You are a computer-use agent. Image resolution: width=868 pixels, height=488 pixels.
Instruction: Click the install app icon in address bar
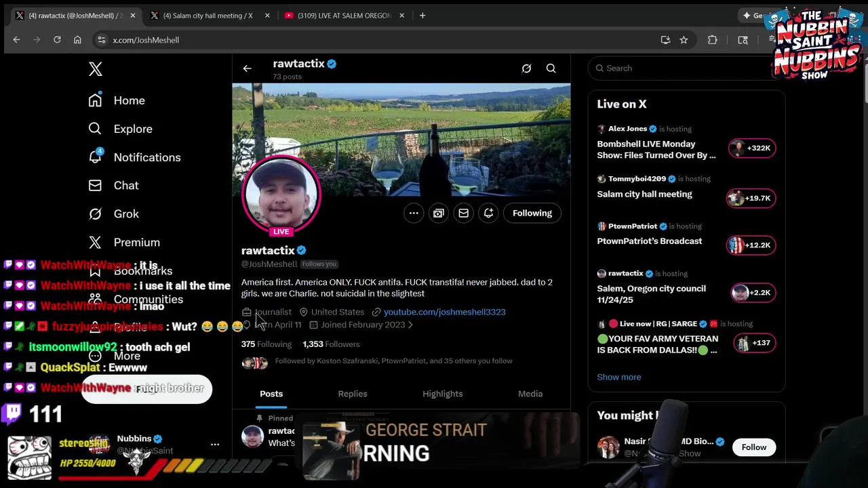(x=665, y=40)
